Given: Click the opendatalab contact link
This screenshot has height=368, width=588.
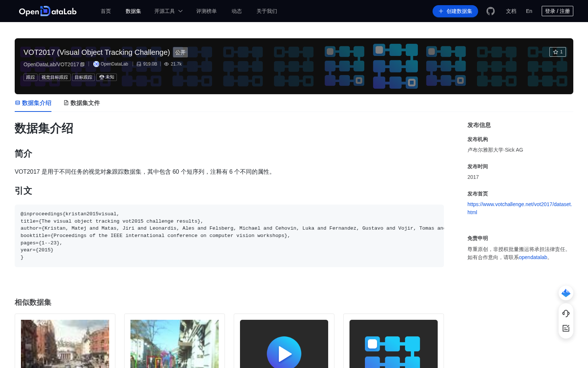Looking at the screenshot, I should (533, 257).
